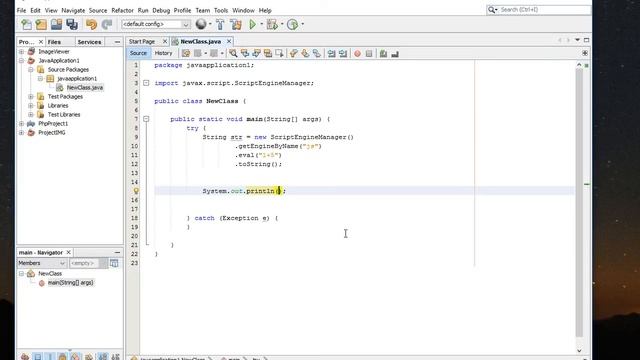Screen dimensions: 640x360
Task: Click the Stop Macro Recording icon
Action: [369, 53]
